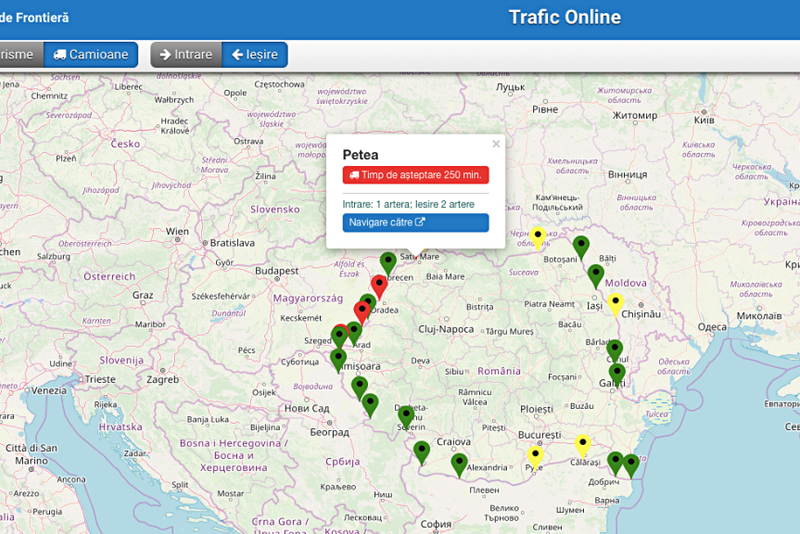This screenshot has height=534, width=800.
Task: Toggle the Ieșire direction filter
Action: click(x=254, y=54)
